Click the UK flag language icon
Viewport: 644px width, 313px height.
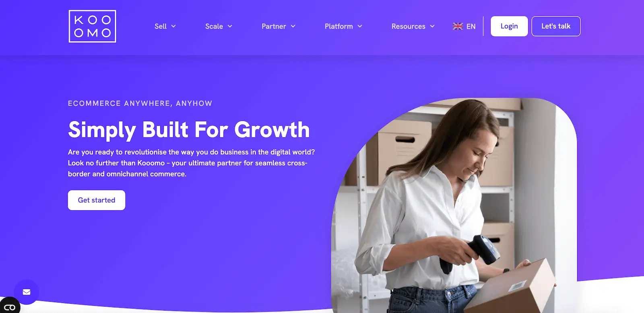[458, 26]
